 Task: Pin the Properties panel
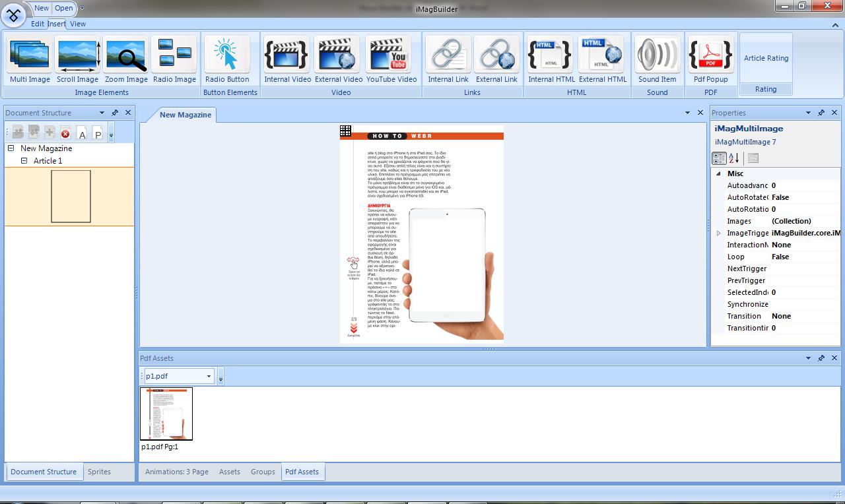click(x=821, y=113)
